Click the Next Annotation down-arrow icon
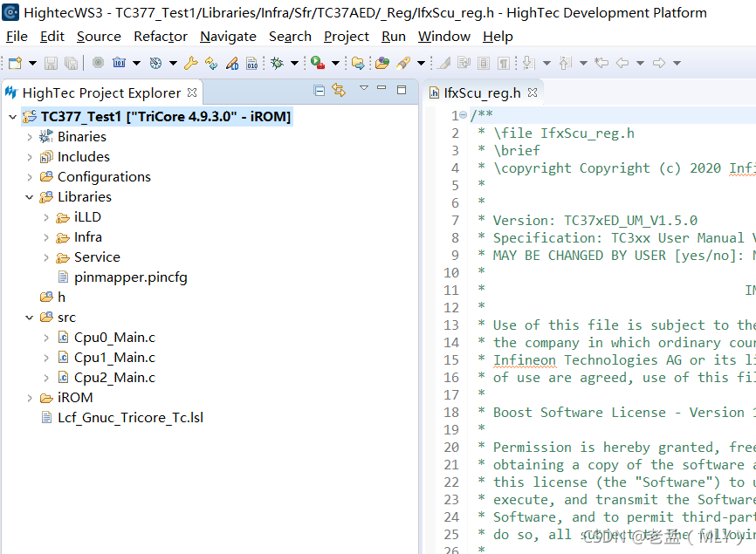The height and width of the screenshot is (554, 756). click(x=529, y=63)
